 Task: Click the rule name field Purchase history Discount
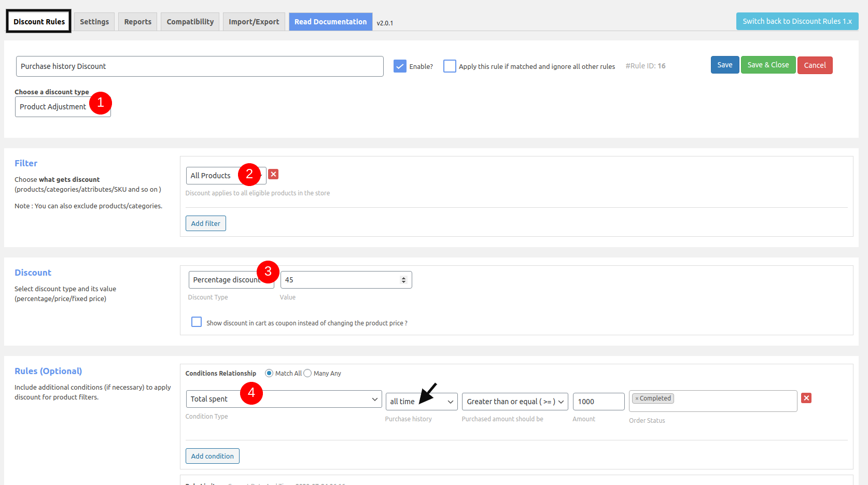(x=200, y=66)
